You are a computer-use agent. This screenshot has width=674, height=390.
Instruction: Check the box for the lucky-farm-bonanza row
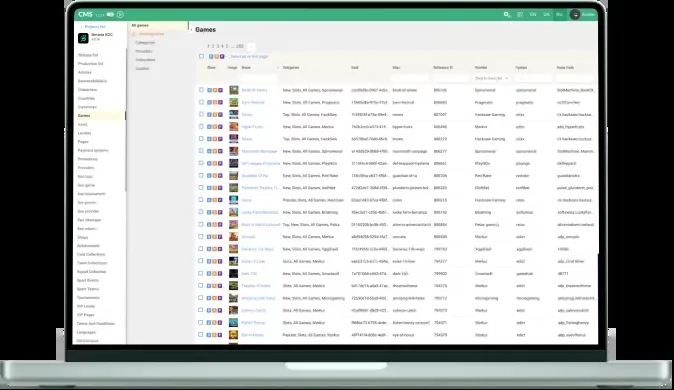[201, 212]
